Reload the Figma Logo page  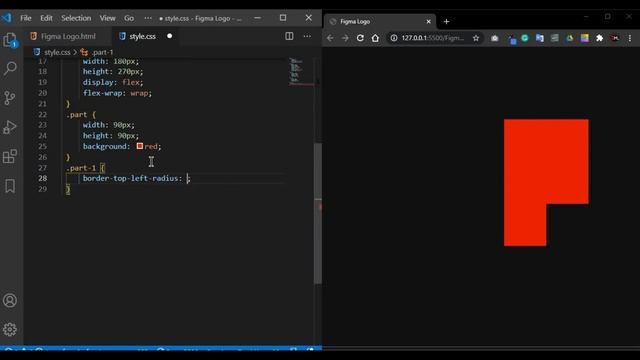(x=360, y=38)
